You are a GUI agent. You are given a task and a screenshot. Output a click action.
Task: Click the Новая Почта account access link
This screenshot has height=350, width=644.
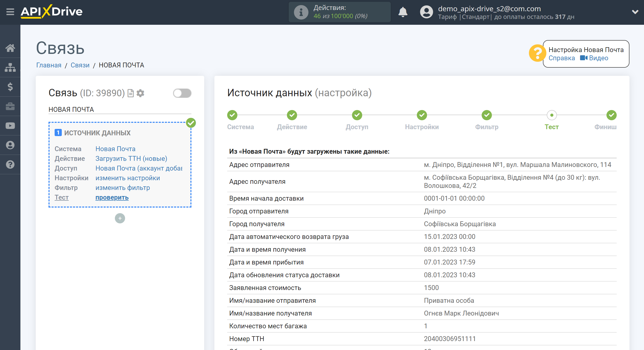tap(139, 168)
